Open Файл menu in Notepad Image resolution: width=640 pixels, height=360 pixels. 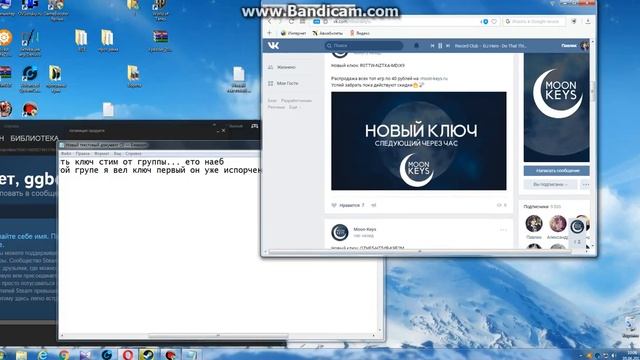pyautogui.click(x=66, y=154)
